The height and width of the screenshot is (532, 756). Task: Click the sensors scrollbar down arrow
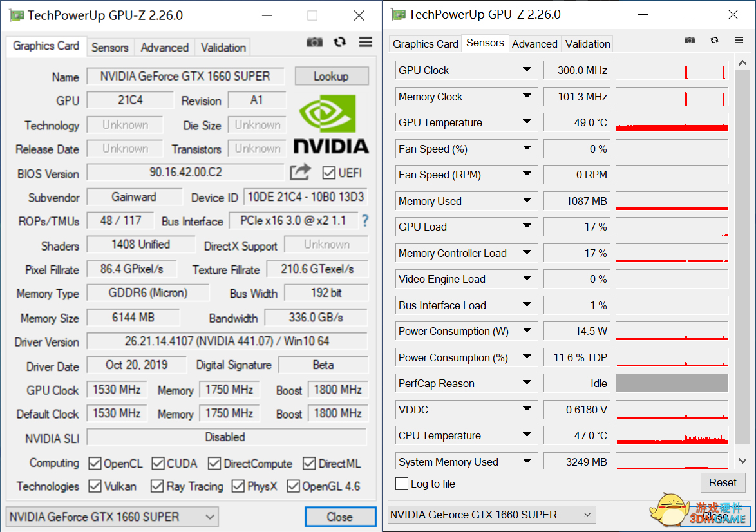tap(742, 461)
